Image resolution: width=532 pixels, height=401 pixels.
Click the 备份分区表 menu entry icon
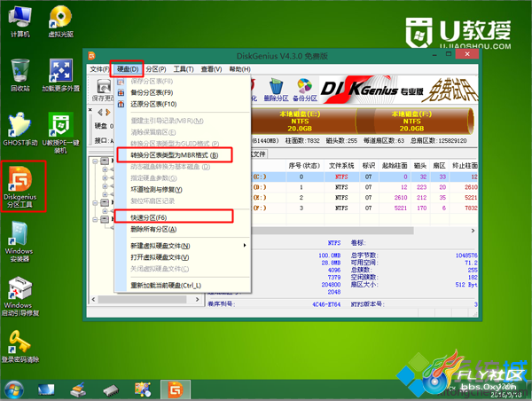coord(121,92)
